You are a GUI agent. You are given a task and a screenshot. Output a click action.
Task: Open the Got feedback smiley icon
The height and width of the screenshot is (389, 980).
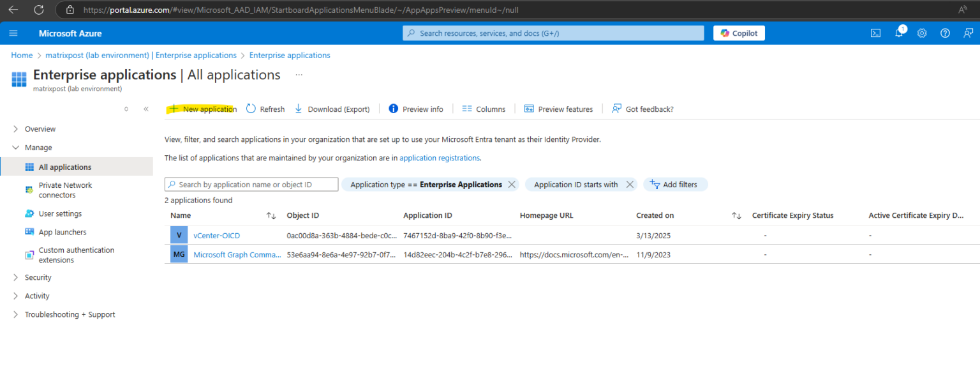click(x=616, y=109)
